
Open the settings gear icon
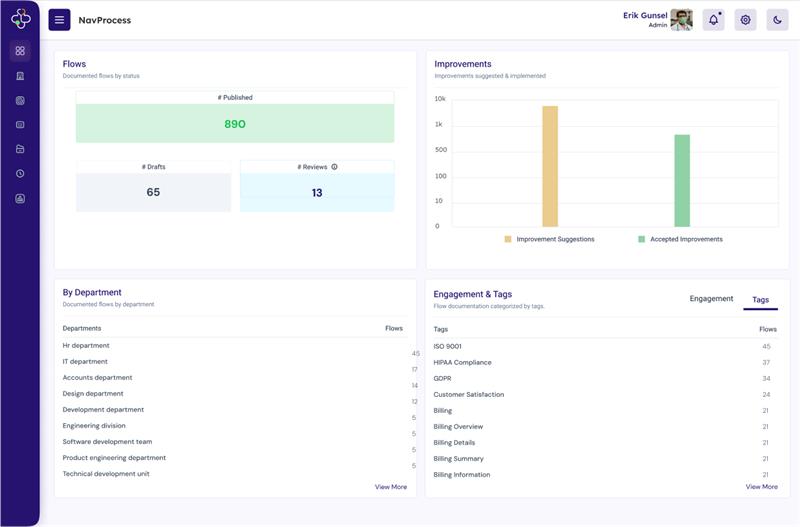tap(745, 20)
